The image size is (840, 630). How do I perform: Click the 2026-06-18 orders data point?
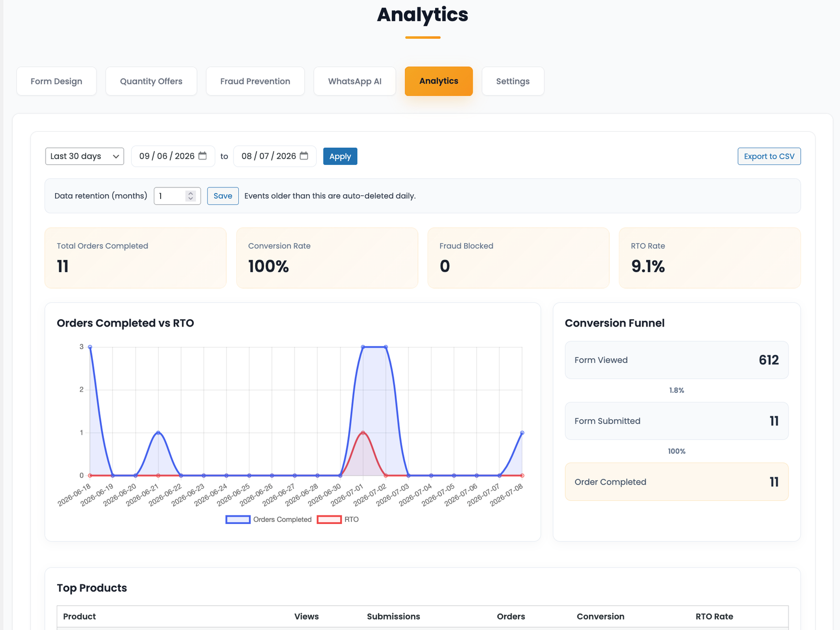click(x=90, y=347)
